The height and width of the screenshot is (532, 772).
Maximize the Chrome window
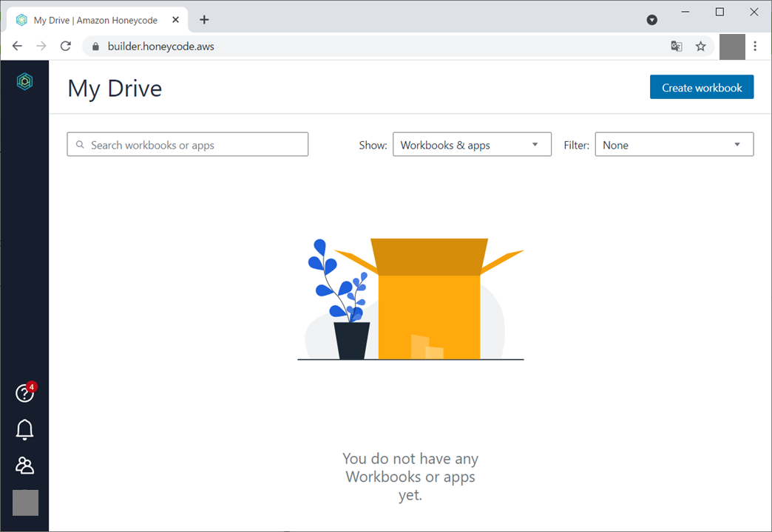(x=719, y=12)
